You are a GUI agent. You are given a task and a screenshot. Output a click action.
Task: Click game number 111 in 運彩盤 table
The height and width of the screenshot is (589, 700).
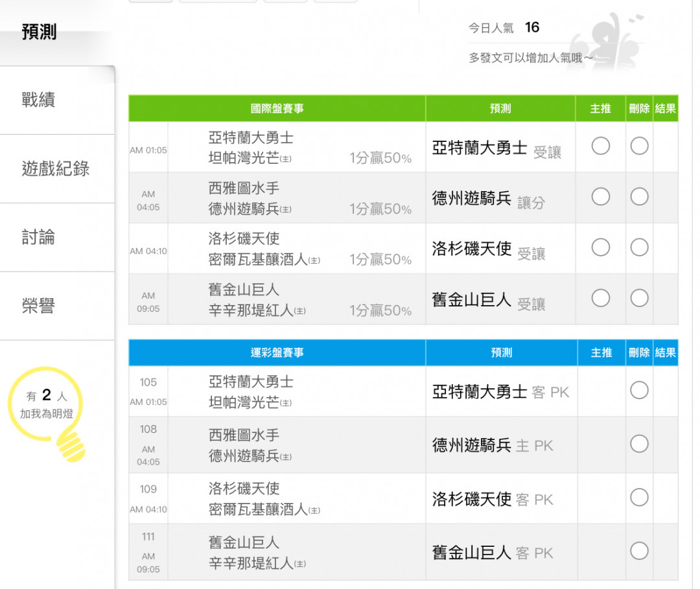(x=148, y=537)
